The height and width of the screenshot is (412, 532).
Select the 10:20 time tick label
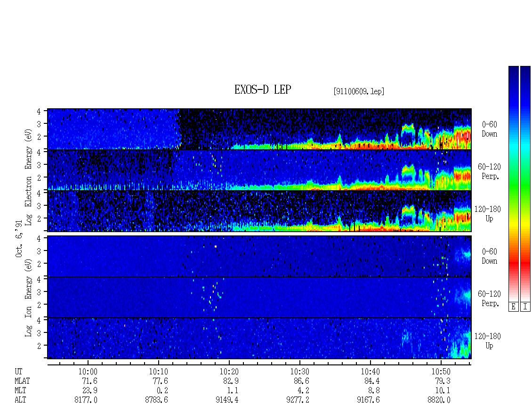(229, 372)
